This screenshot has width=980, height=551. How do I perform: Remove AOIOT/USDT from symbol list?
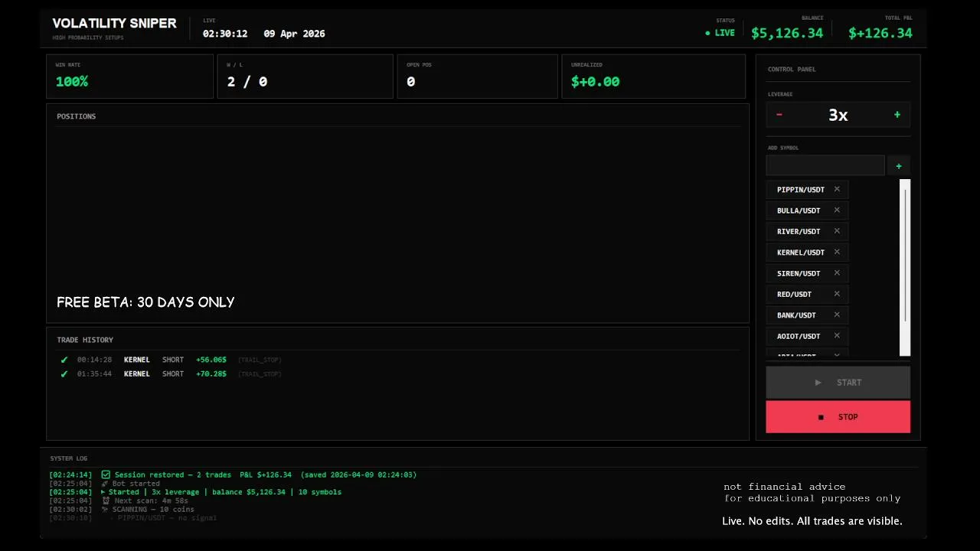coord(837,336)
